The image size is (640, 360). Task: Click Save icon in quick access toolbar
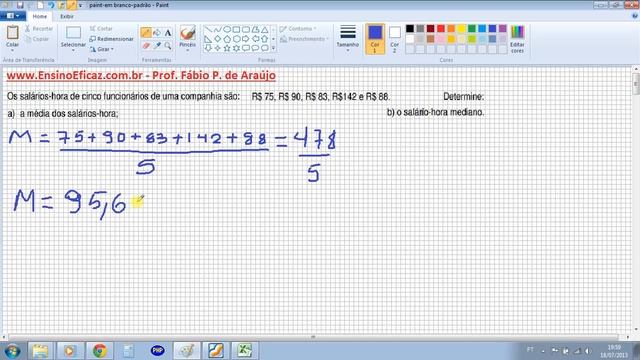20,5
